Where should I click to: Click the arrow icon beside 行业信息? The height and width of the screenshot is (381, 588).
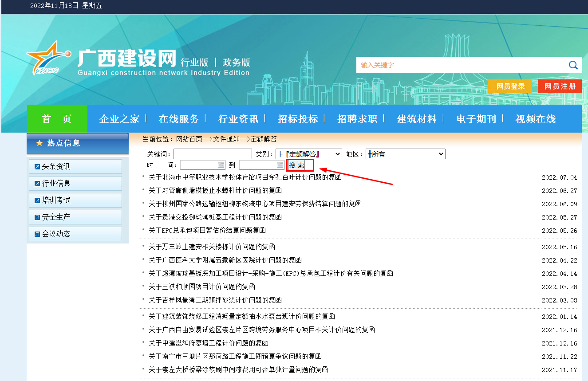37,184
